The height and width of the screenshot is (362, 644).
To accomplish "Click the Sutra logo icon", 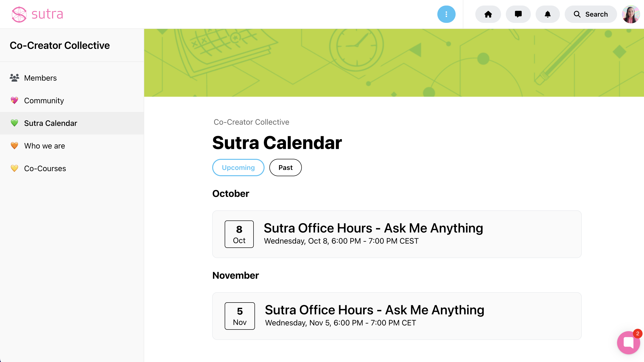I will [x=19, y=14].
